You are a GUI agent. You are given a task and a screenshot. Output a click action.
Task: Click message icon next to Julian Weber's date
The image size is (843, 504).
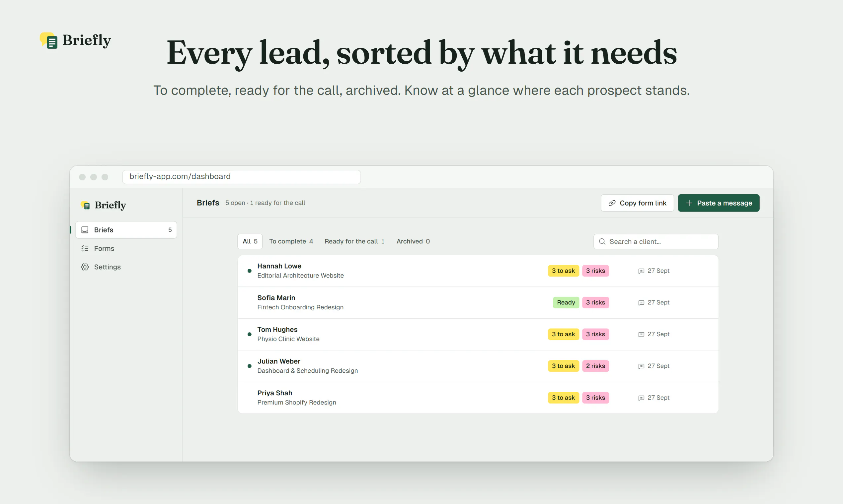641,366
